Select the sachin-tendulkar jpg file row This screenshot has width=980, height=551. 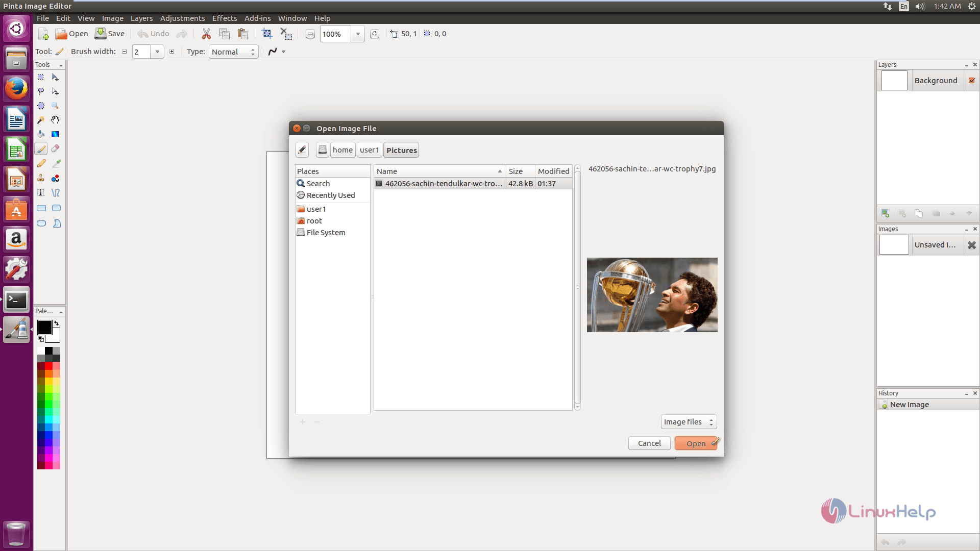click(473, 184)
